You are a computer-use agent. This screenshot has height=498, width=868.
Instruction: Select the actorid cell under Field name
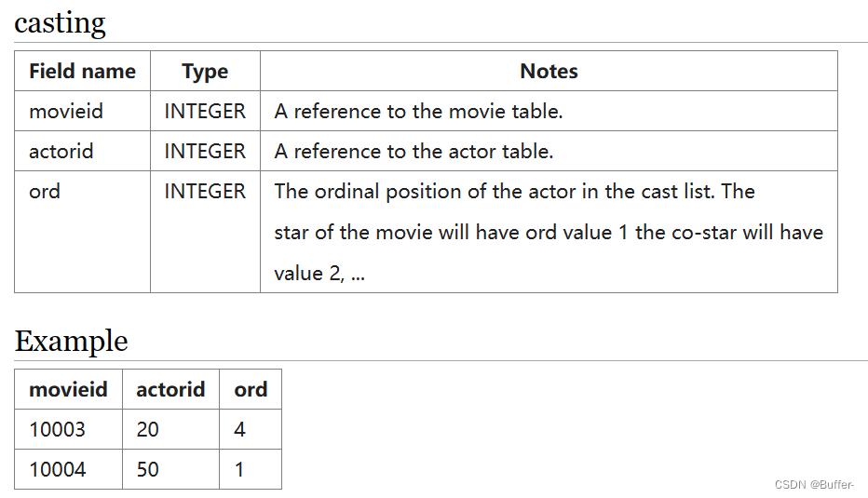click(61, 151)
